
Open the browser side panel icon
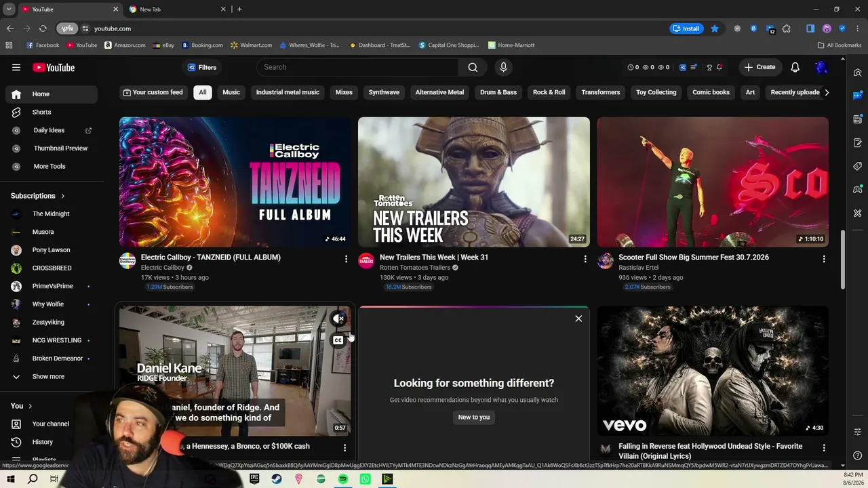(810, 28)
